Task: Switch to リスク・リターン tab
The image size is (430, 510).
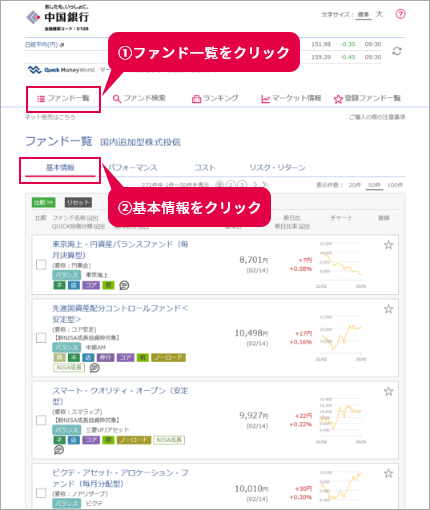Action: (x=277, y=168)
